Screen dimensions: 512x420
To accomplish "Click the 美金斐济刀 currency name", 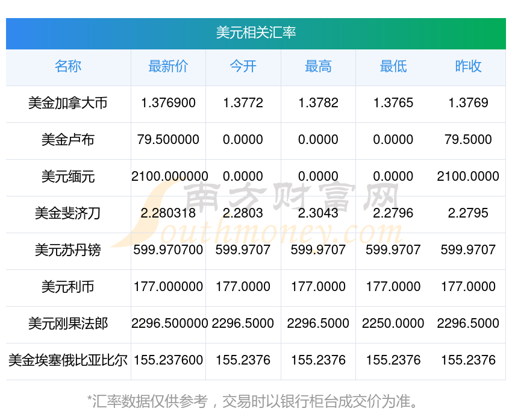I will [x=68, y=213].
